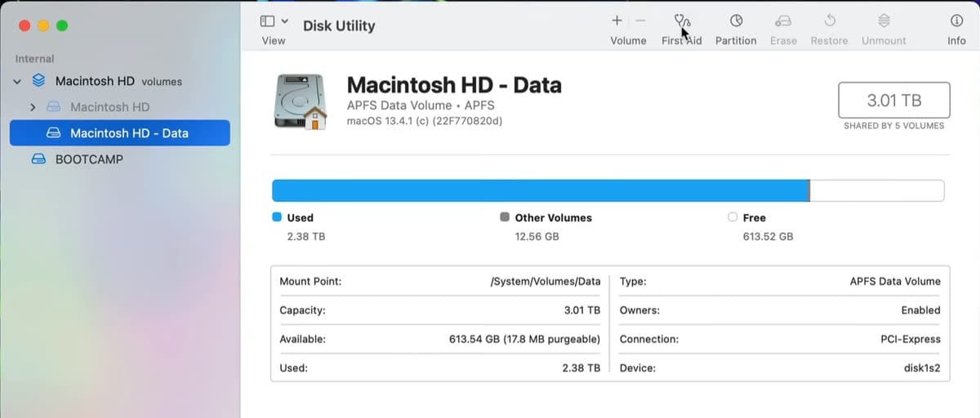Select the greyed Macintosh HD volume row
This screenshot has width=980, height=418.
(x=120, y=107)
